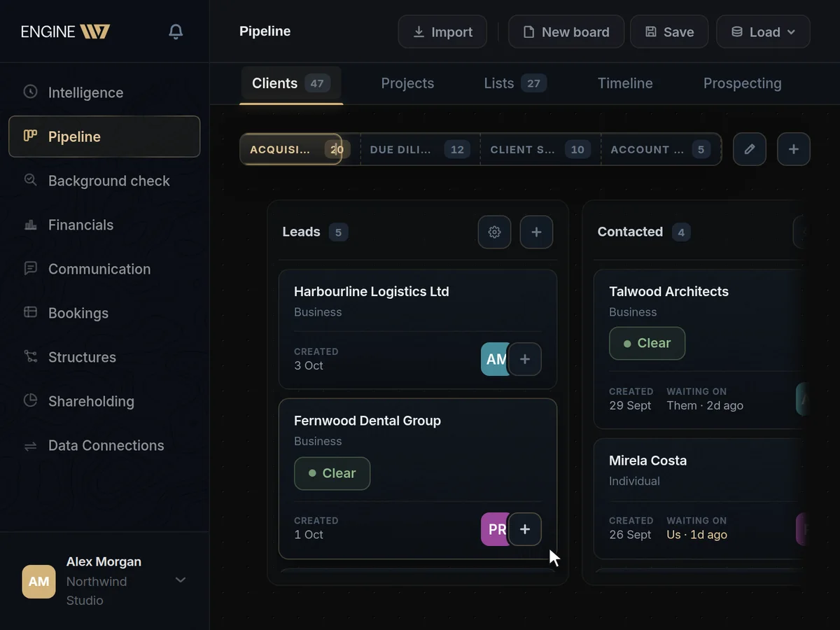Image resolution: width=840 pixels, height=630 pixels.
Task: Select Pipeline in the sidebar
Action: pyautogui.click(x=104, y=136)
